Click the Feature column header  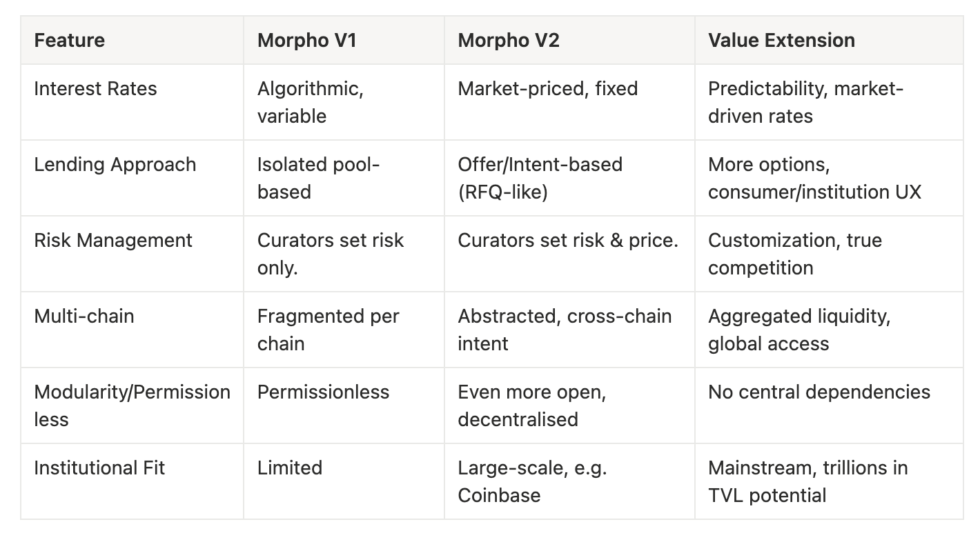click(70, 40)
